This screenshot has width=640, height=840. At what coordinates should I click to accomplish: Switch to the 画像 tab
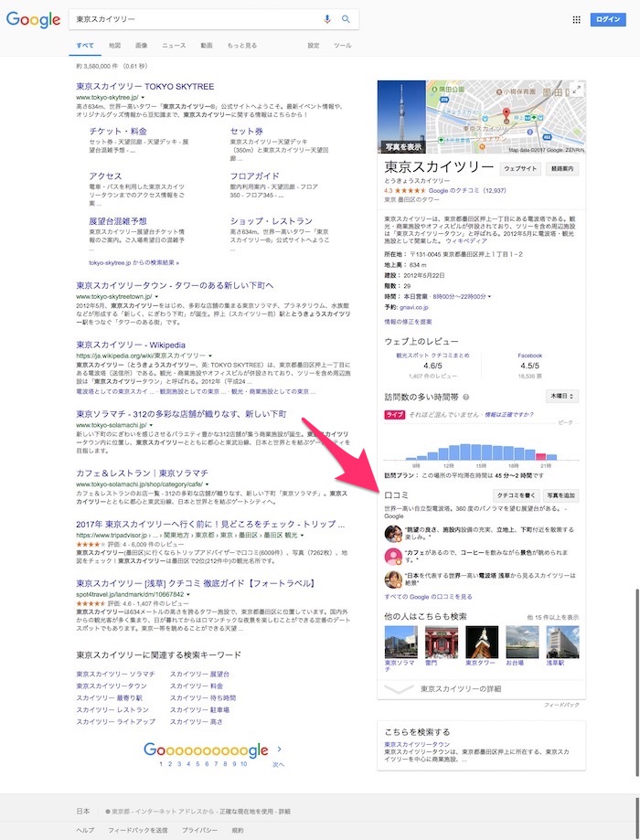(x=141, y=45)
